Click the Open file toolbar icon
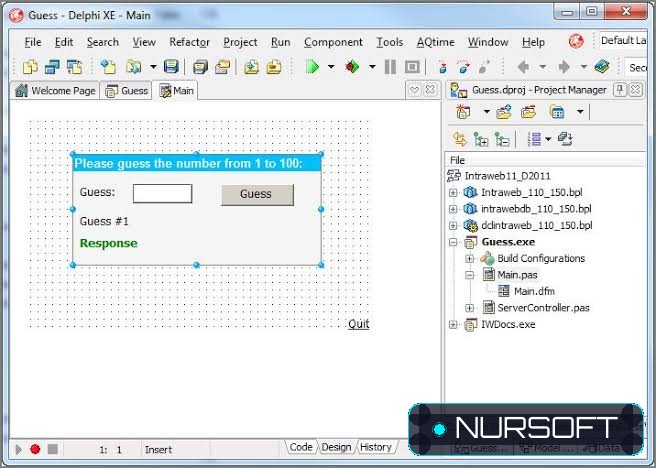The width and height of the screenshot is (656, 468). tap(134, 66)
